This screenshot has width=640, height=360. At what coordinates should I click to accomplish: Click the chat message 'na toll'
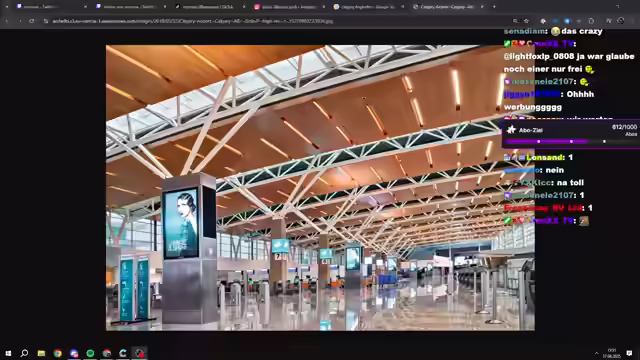[570, 182]
